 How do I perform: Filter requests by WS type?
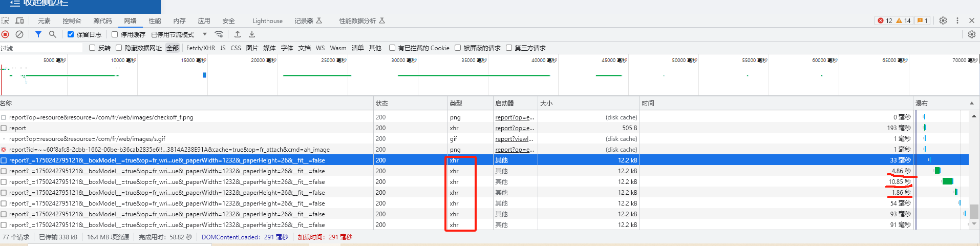click(320, 48)
